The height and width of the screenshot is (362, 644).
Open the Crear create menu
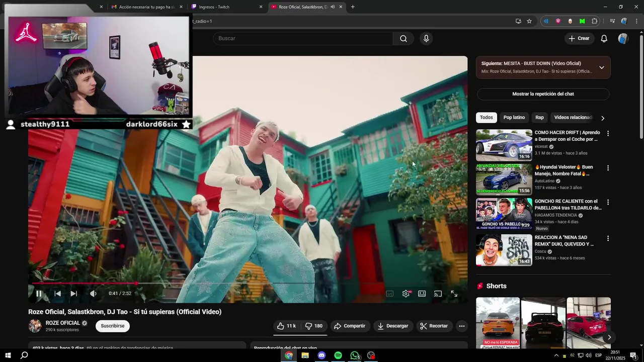[579, 38]
